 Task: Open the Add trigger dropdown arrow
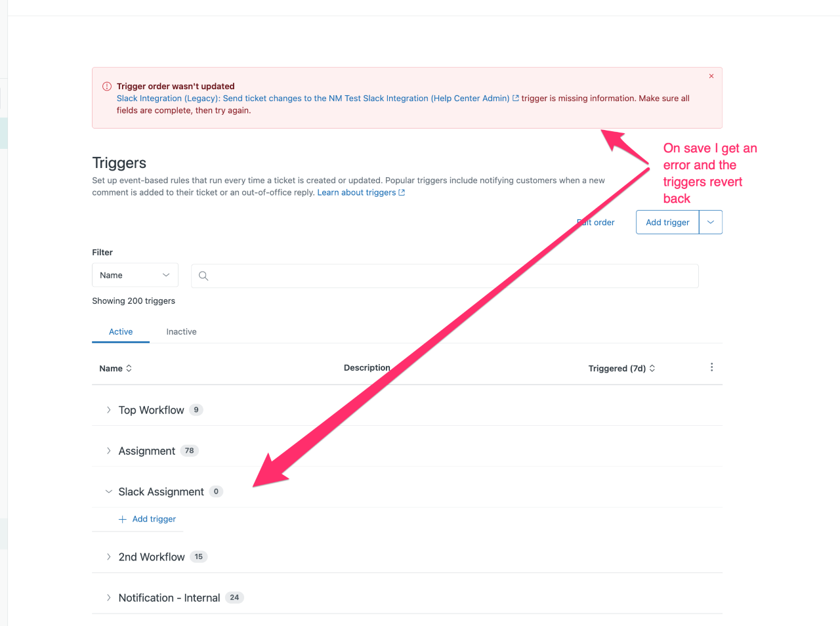pos(710,222)
